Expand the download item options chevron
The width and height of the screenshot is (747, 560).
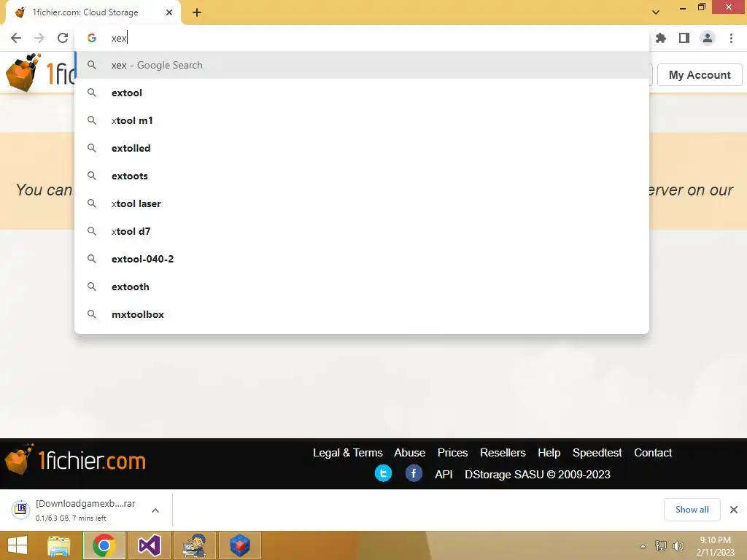tap(155, 510)
